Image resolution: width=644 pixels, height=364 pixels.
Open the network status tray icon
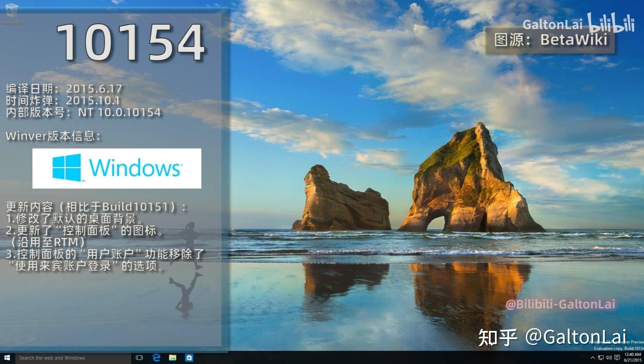(601, 358)
